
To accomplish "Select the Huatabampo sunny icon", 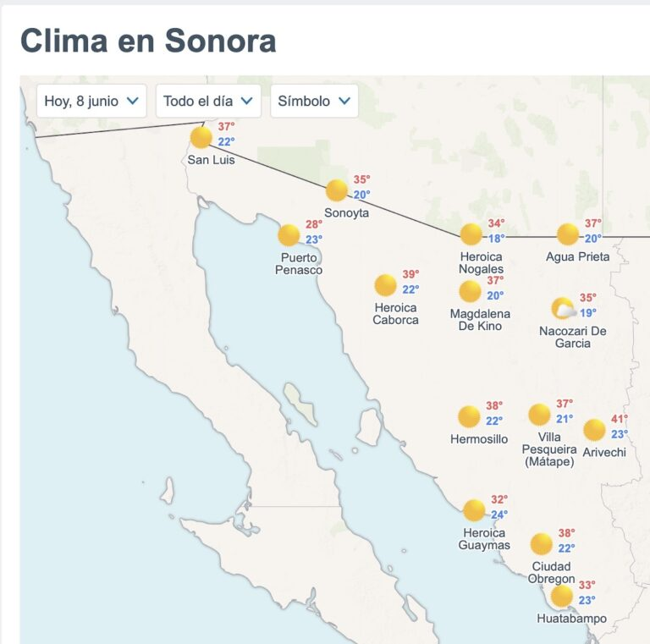I will point(562,597).
